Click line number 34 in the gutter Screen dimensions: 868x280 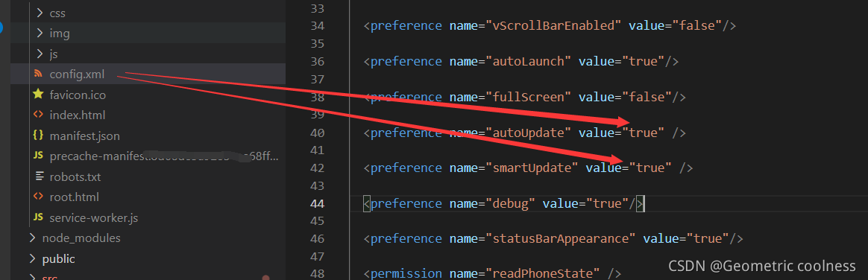(316, 26)
